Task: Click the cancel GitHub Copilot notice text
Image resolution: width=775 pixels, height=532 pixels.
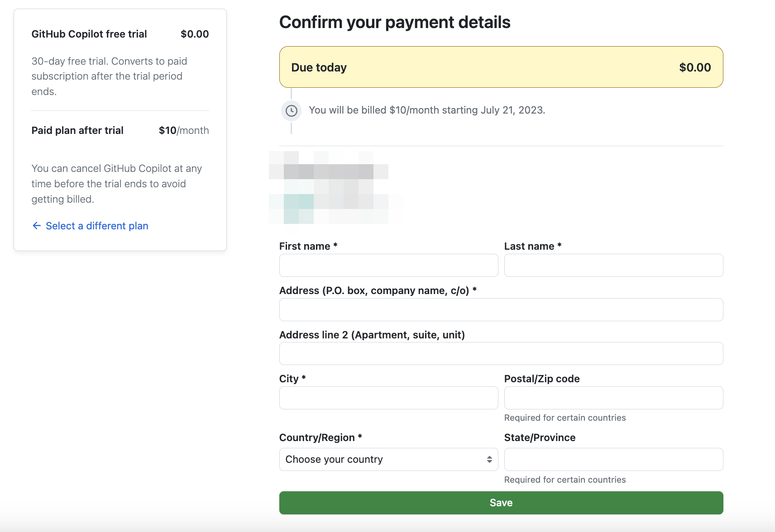Action: pyautogui.click(x=116, y=184)
